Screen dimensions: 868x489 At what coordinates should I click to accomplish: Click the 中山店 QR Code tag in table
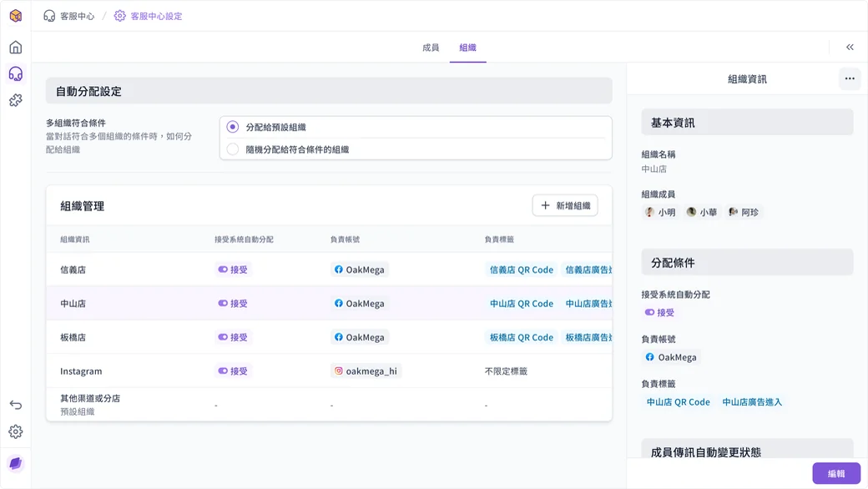[522, 303]
